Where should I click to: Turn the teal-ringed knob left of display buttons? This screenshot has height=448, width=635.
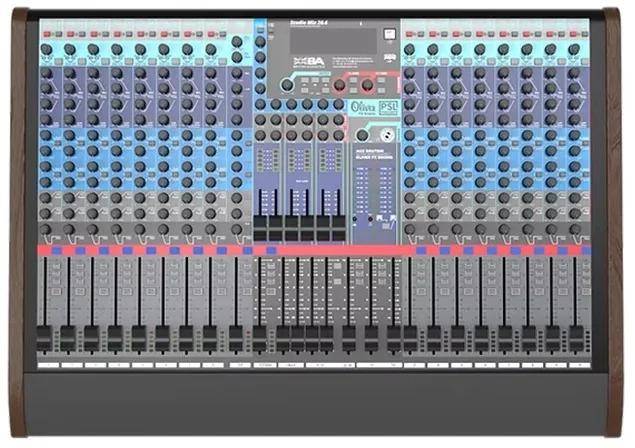tap(287, 85)
